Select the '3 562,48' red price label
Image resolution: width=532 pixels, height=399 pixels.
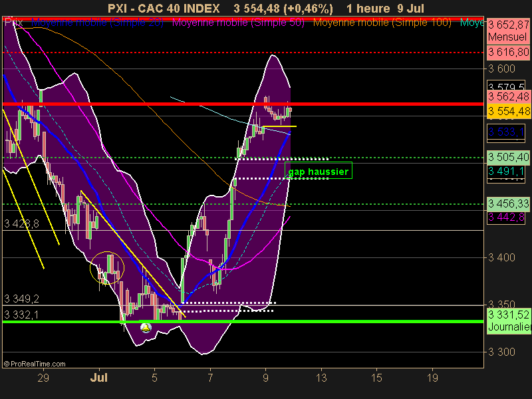(x=508, y=96)
